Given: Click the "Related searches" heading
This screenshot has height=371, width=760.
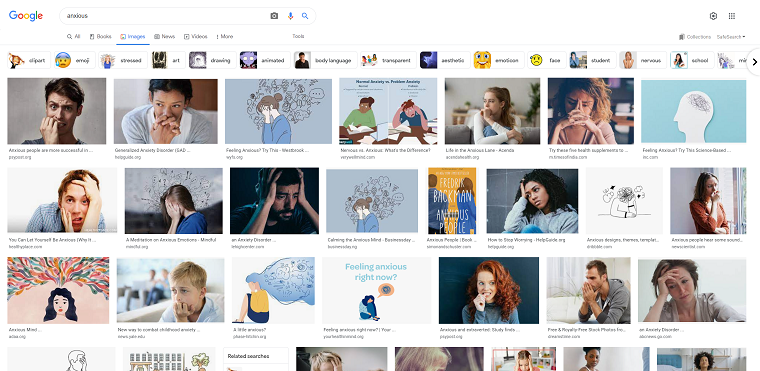Looking at the screenshot, I should coord(248,356).
